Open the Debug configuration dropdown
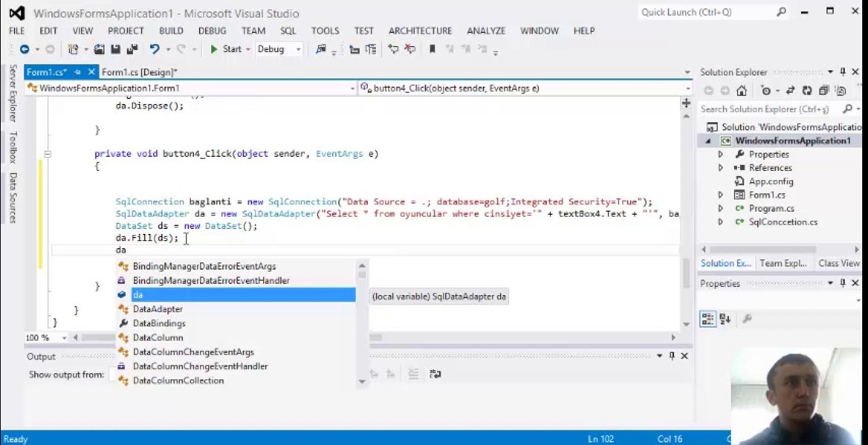Image resolution: width=868 pixels, height=445 pixels. click(298, 49)
